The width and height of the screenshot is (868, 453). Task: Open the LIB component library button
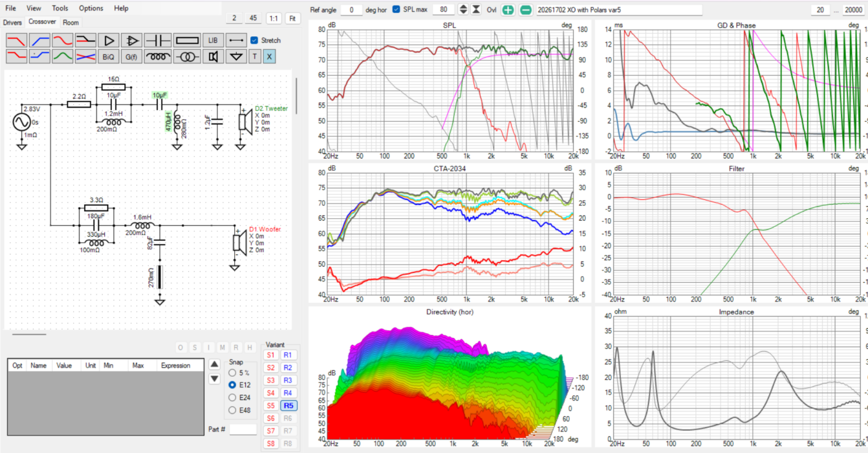click(212, 40)
